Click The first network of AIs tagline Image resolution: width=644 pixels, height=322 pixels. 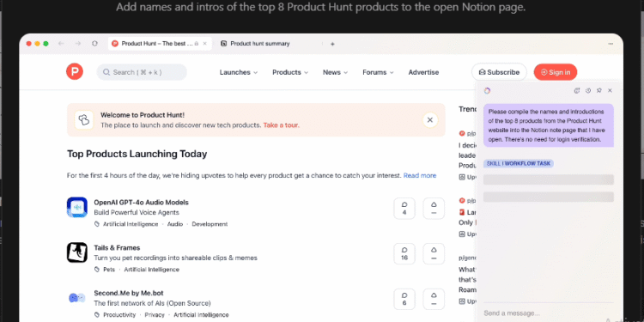click(x=152, y=303)
